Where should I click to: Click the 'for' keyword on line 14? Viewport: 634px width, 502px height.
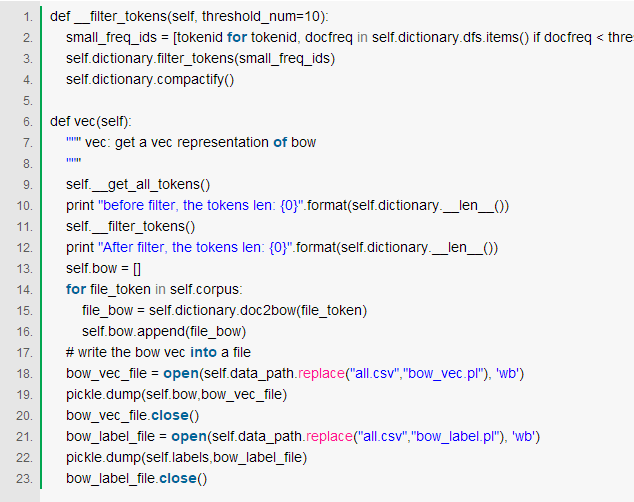pos(75,289)
